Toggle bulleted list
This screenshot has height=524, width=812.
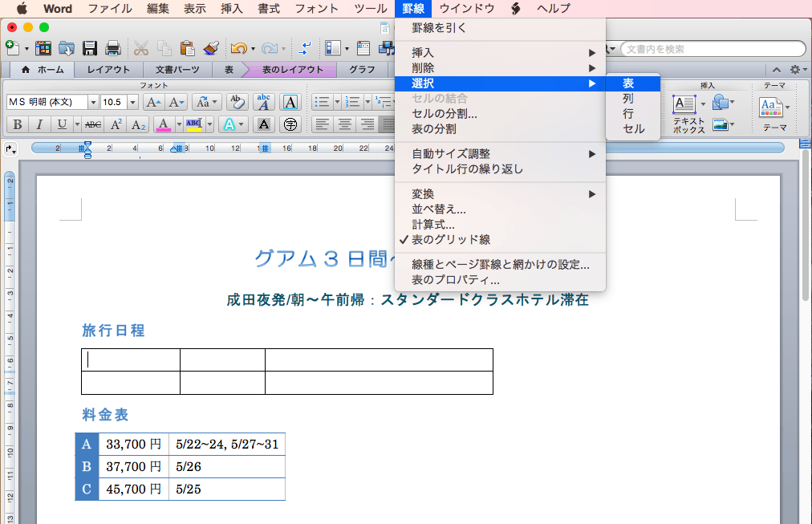[x=322, y=102]
